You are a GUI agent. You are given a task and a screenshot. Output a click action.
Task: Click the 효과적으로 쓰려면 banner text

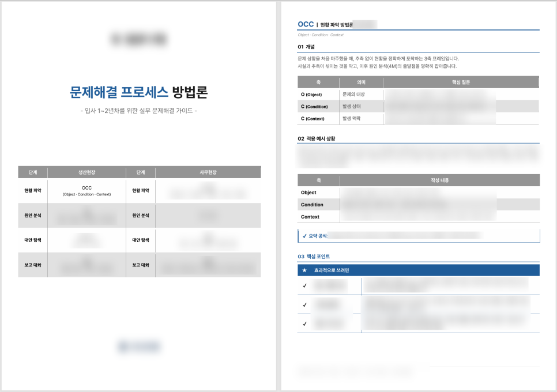click(x=332, y=270)
